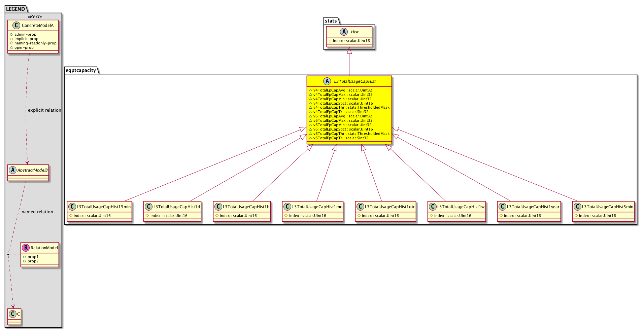Click the 'C' icon of L3TotalUsageCapHist5min
The image size is (644, 331).
click(x=577, y=207)
